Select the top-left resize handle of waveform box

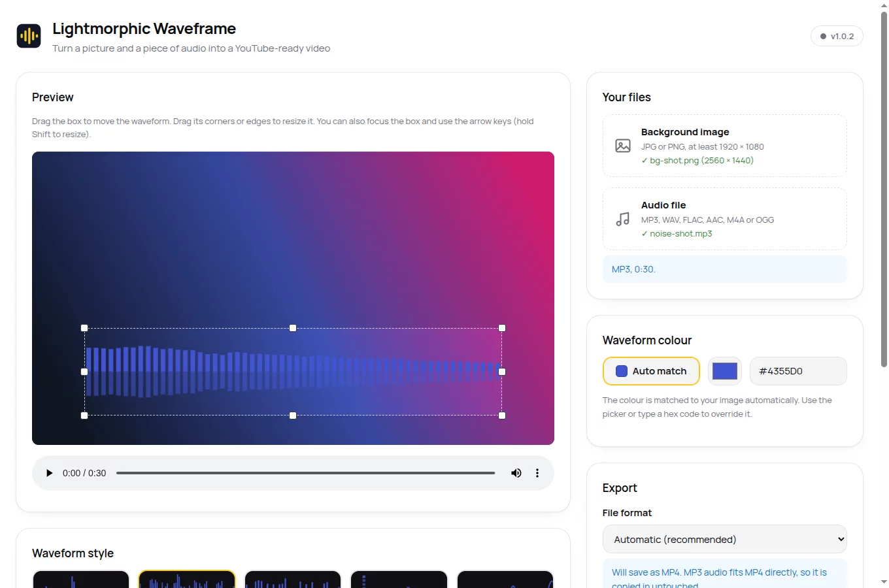[x=84, y=328]
